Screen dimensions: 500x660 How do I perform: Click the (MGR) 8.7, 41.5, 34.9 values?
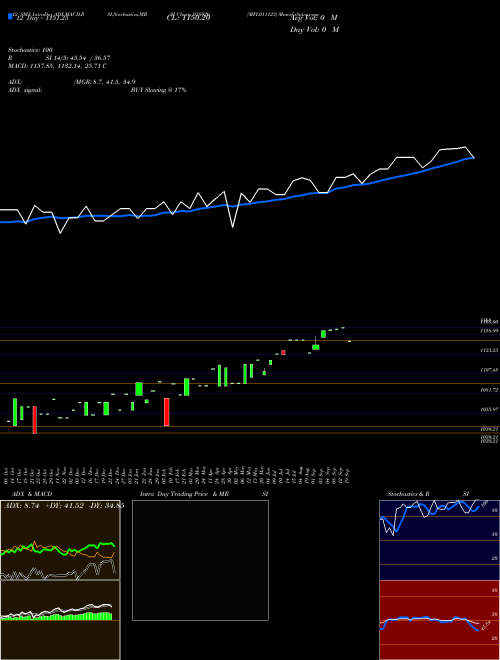click(x=104, y=82)
